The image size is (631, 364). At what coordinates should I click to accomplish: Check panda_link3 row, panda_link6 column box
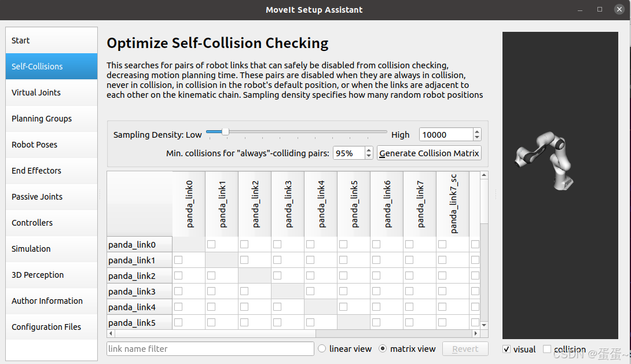(x=376, y=291)
